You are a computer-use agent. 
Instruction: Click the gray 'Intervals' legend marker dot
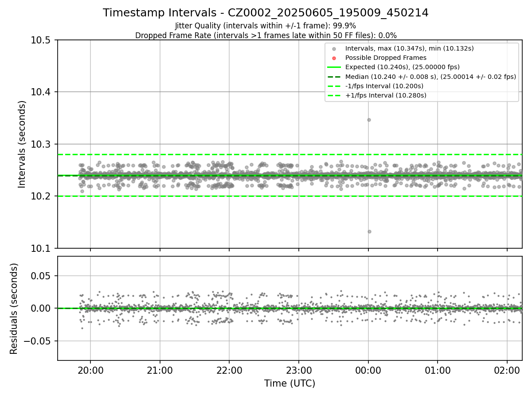click(x=334, y=49)
